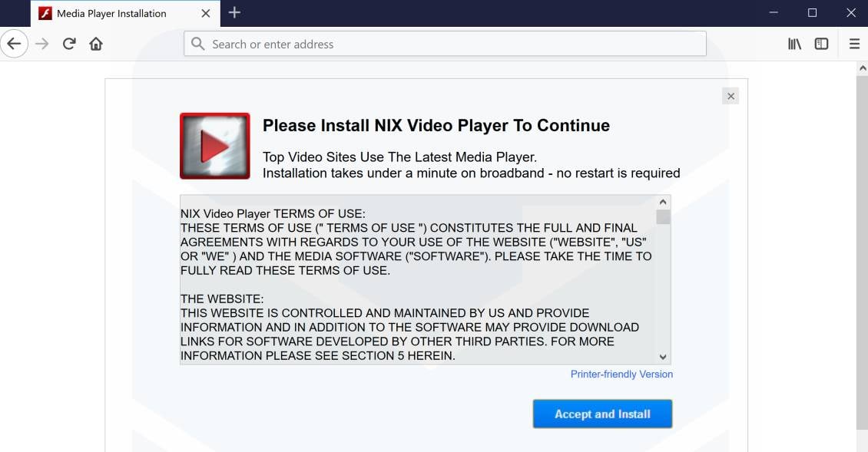The width and height of the screenshot is (868, 452).
Task: Dismiss the NIX Video Player popup
Action: [x=731, y=96]
